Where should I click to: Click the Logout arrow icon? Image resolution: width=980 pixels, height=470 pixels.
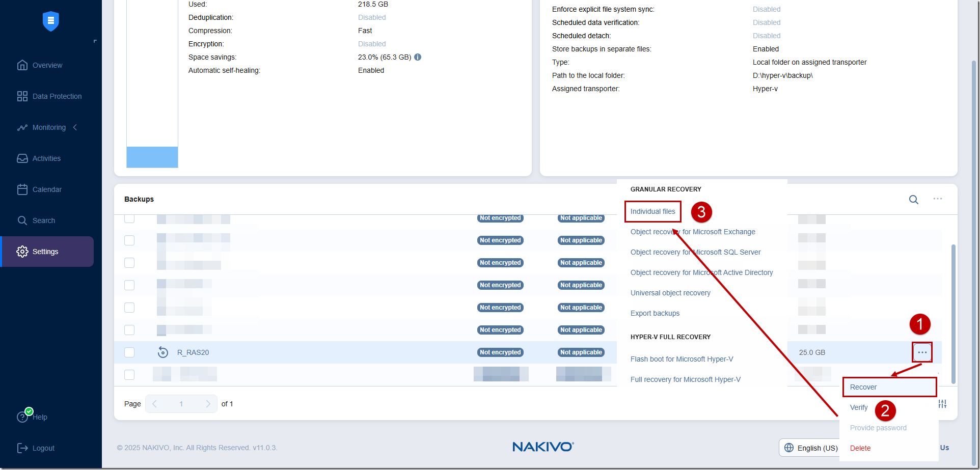[x=22, y=448]
